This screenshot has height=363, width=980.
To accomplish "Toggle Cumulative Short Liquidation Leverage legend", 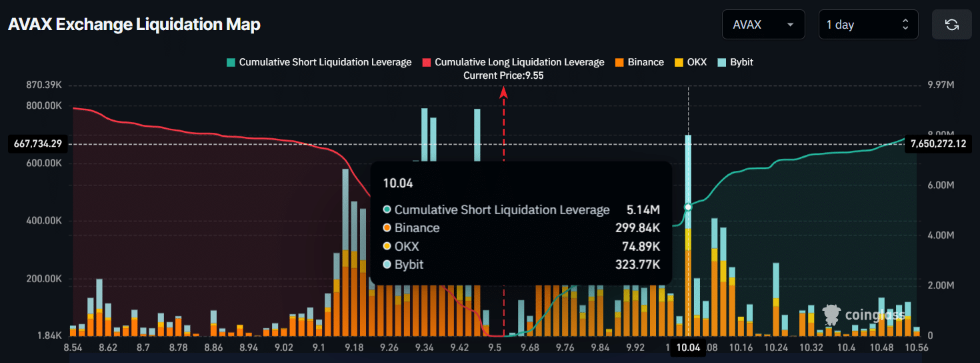I will click(325, 62).
